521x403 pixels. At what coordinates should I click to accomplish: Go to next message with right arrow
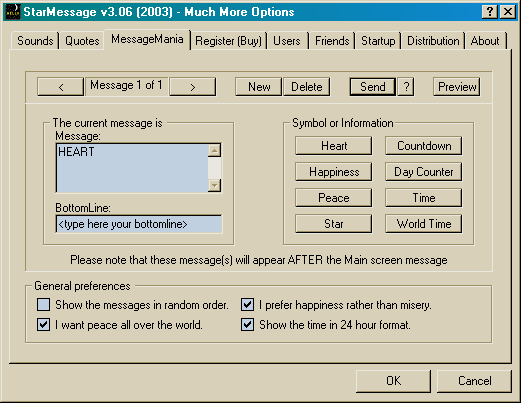point(193,87)
